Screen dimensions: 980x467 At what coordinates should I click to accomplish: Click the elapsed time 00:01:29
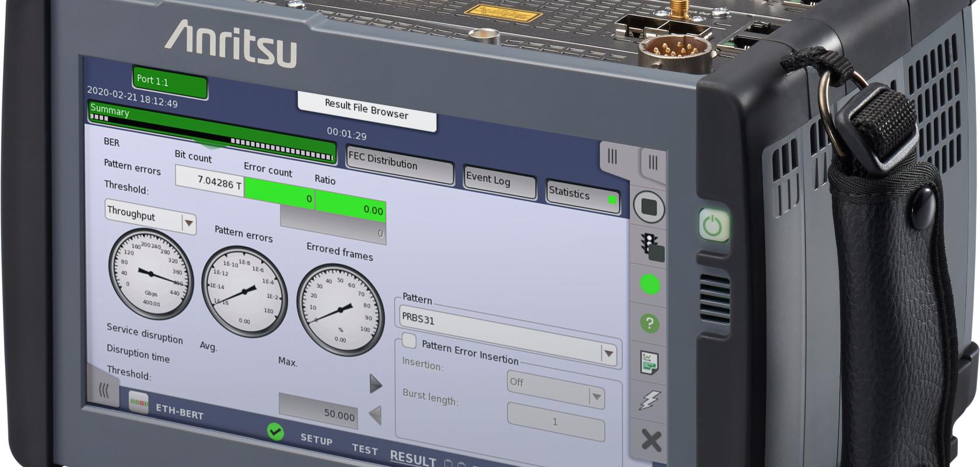tap(346, 134)
